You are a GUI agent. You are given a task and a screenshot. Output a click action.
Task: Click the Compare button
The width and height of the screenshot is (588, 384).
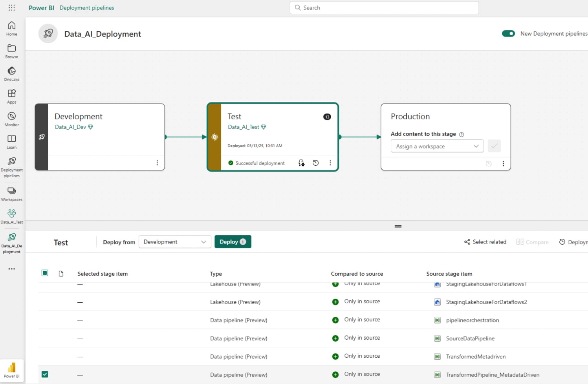coord(532,242)
